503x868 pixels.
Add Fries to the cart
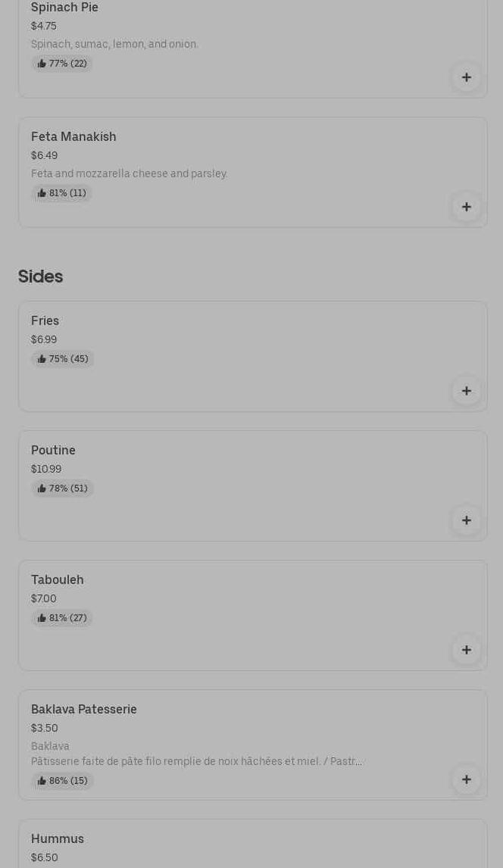pos(466,391)
